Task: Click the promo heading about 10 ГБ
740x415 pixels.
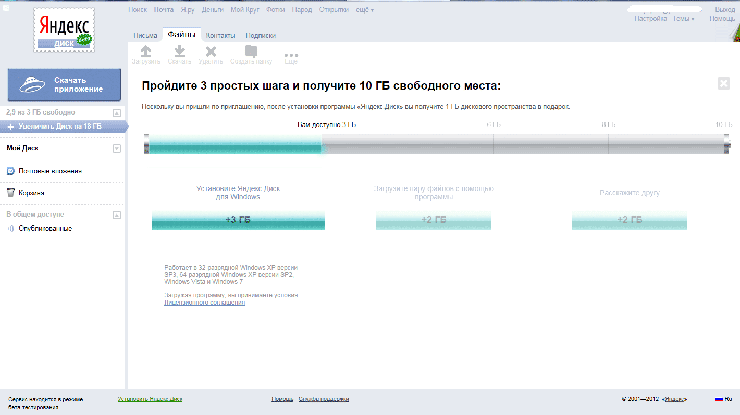Action: point(321,86)
